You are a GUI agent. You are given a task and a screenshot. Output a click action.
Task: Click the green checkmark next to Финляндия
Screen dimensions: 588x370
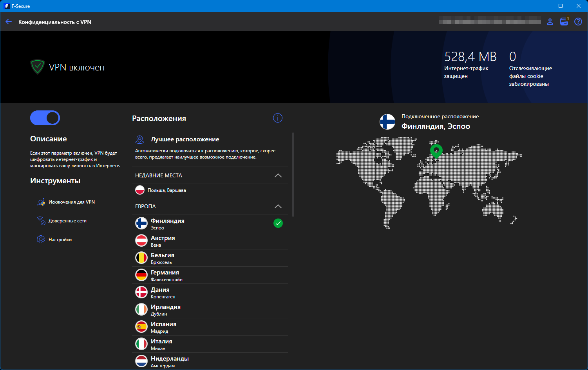click(278, 223)
